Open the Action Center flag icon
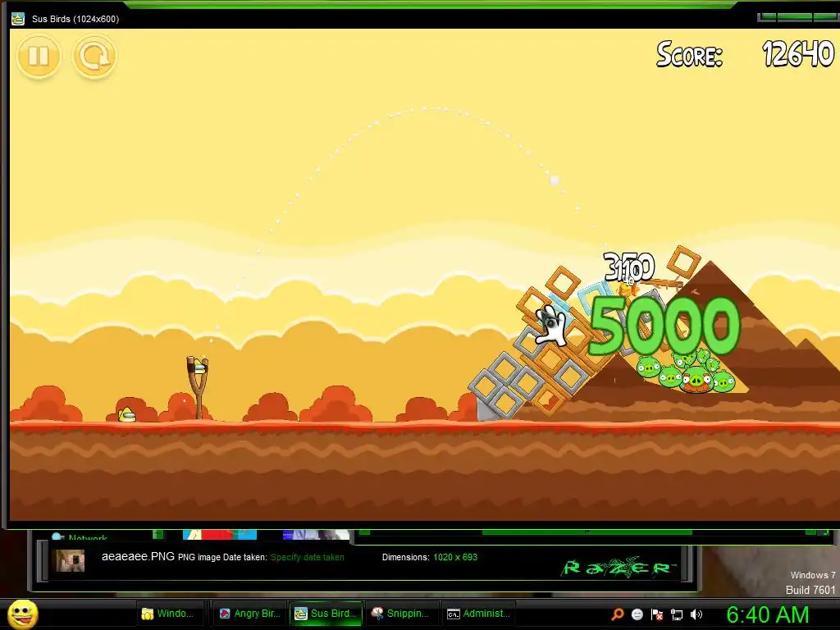Viewport: 840px width, 630px height. pyautogui.click(x=657, y=614)
